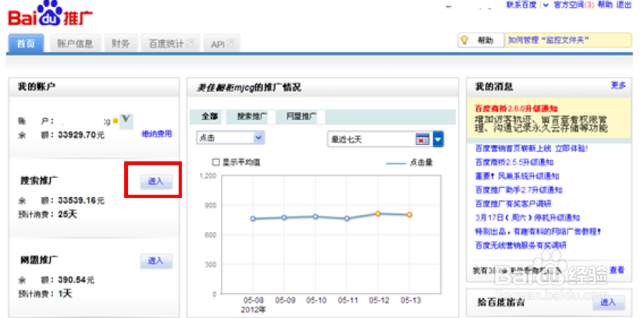Click the 05-08 data point on chart
Screen dimensions: 644x318
click(x=253, y=219)
